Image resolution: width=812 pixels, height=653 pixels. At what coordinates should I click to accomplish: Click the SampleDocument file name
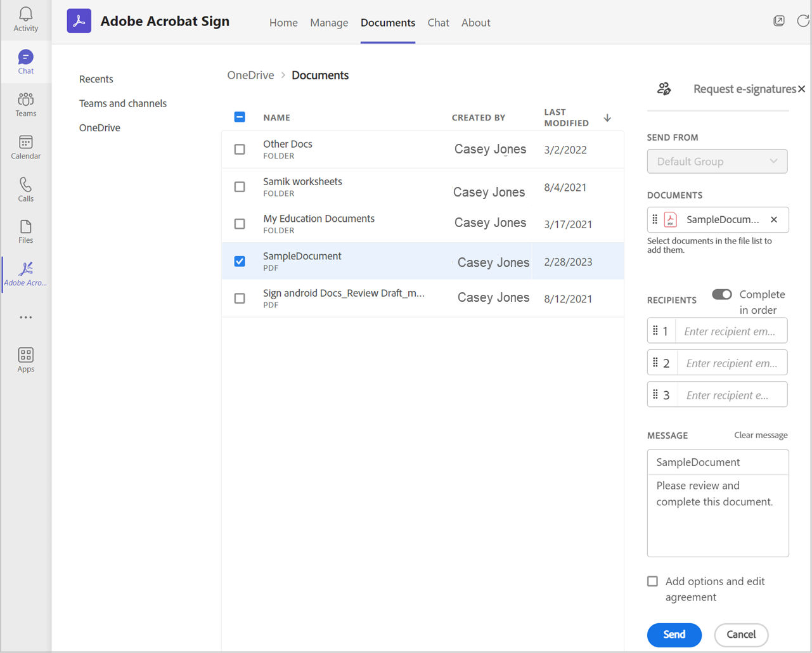coord(302,255)
